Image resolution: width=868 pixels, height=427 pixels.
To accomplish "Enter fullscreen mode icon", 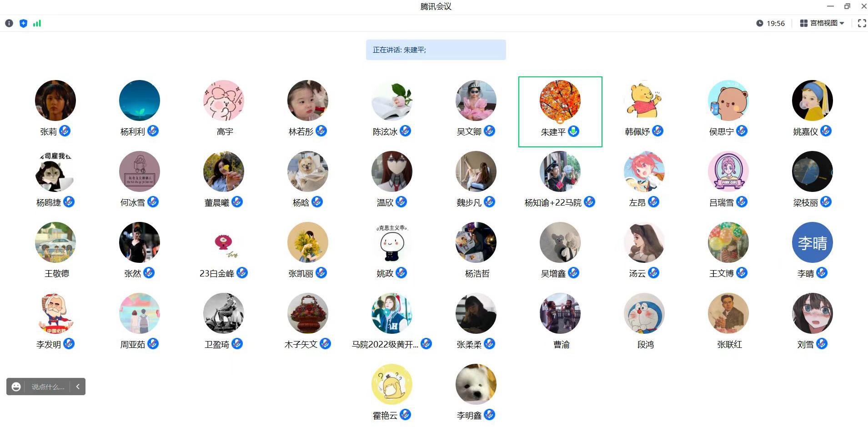I will [x=862, y=23].
